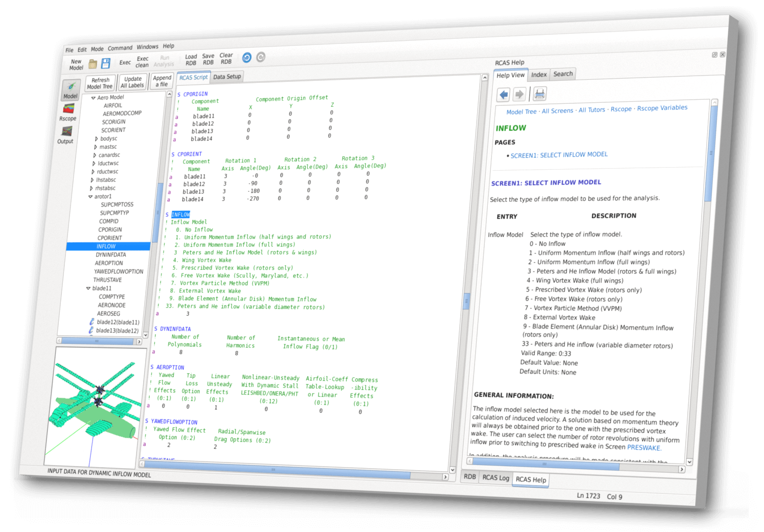Viewport: 764px width, 532px height.
Task: Switch to the RCAS Script tab
Action: (193, 78)
